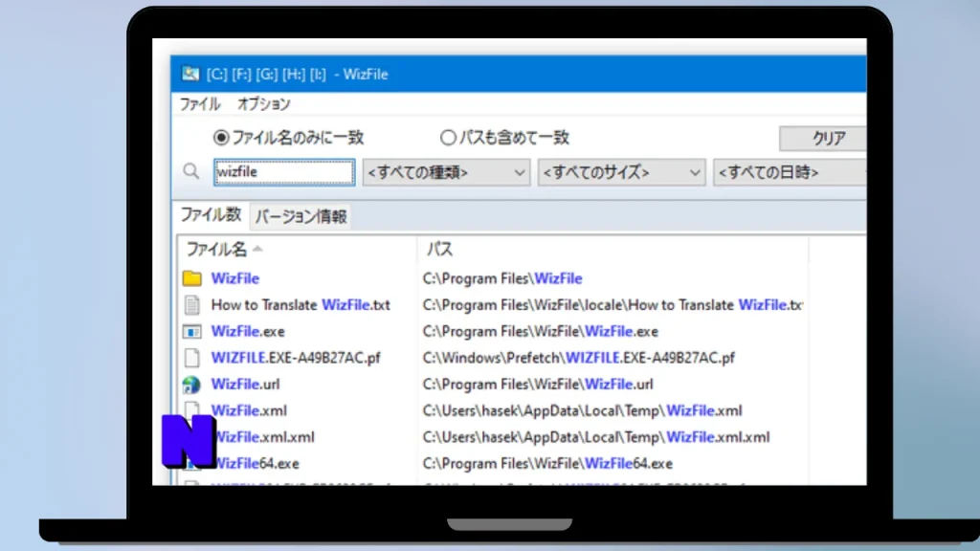Select the WizFile.xml.xml file name

point(264,436)
